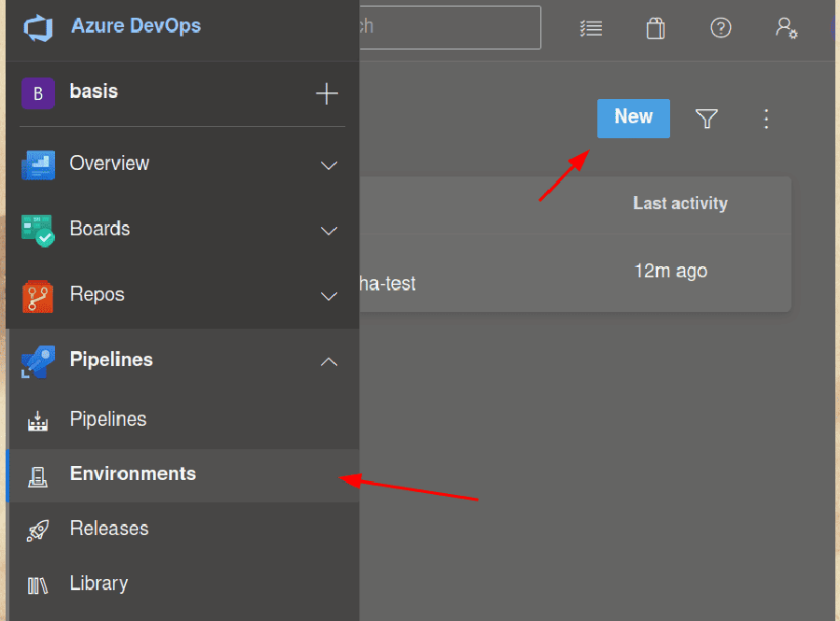Click the plus icon next to basis
Image resolution: width=840 pixels, height=621 pixels.
coord(327,93)
